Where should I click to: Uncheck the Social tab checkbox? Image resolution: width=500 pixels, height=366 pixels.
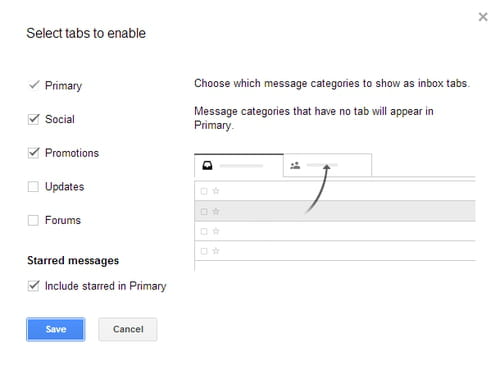(33, 119)
